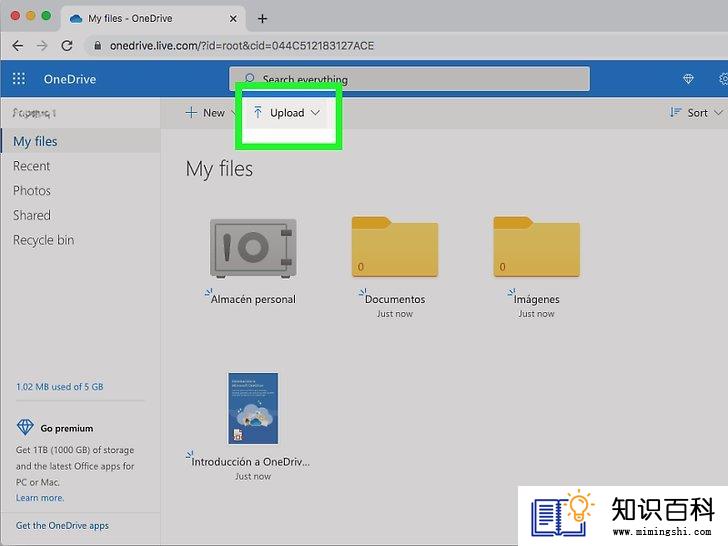Open Introducción a OneDrive file thumbnail

point(253,408)
